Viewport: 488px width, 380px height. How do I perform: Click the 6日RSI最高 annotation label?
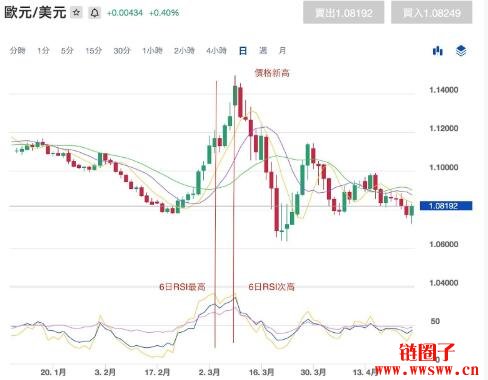[182, 287]
